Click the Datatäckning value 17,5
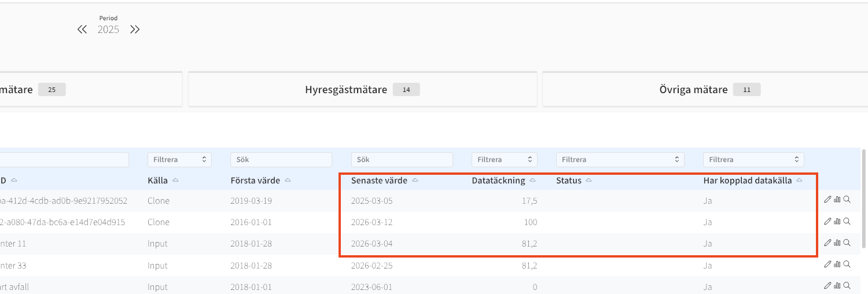 click(529, 200)
